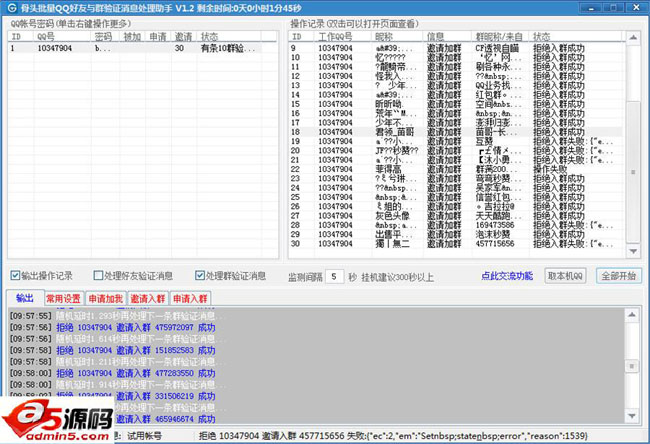Go to the 申请入群 tab

click(189, 298)
